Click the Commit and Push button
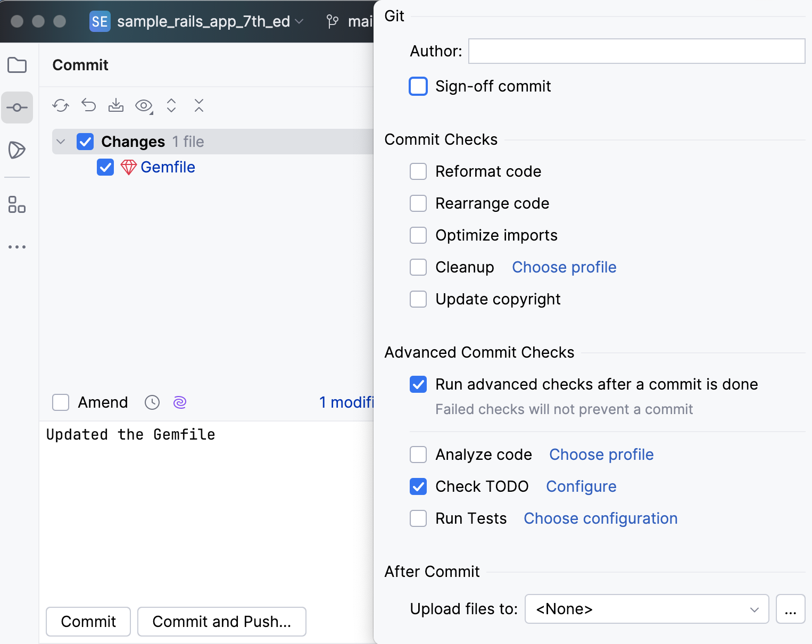Image resolution: width=812 pixels, height=644 pixels. pos(221,622)
